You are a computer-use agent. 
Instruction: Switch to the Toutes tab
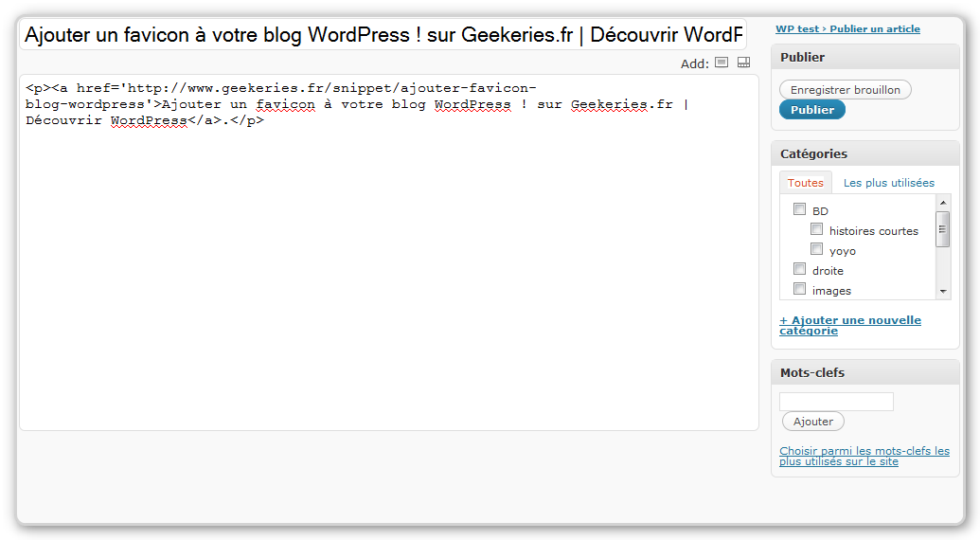click(x=805, y=183)
